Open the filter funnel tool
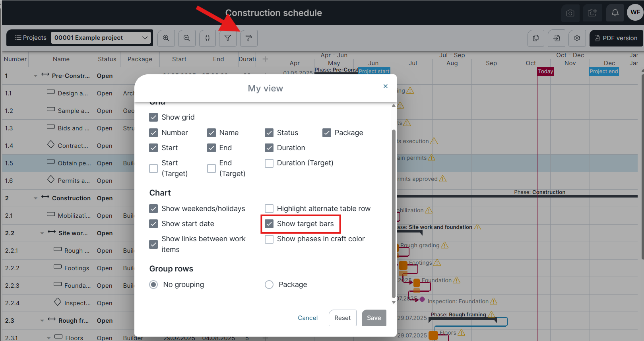The width and height of the screenshot is (644, 341). (x=228, y=38)
